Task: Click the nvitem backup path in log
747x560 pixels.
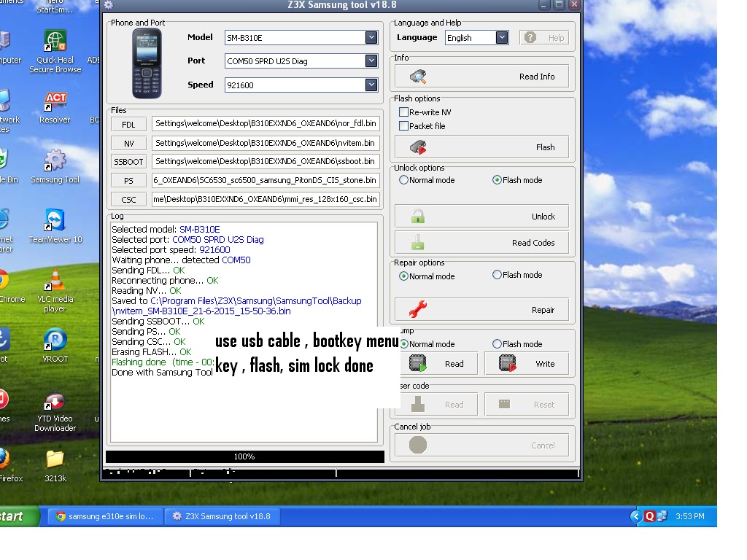Action: click(x=237, y=306)
